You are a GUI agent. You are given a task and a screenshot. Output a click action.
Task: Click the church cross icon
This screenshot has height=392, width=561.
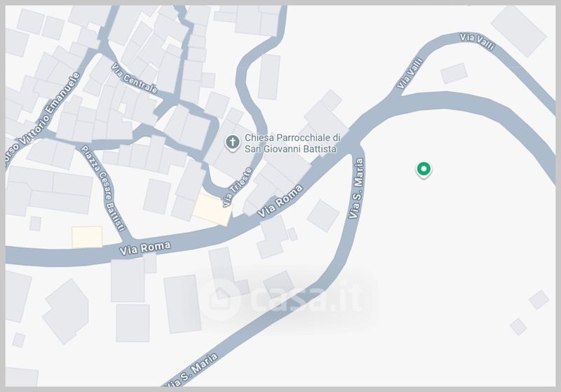pos(233,142)
